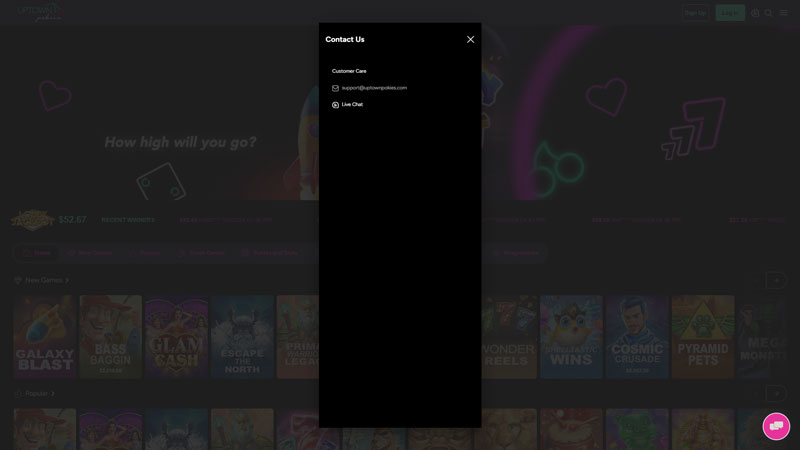The height and width of the screenshot is (450, 800).
Task: Click the Uptown Pokies logo
Action: [x=40, y=12]
